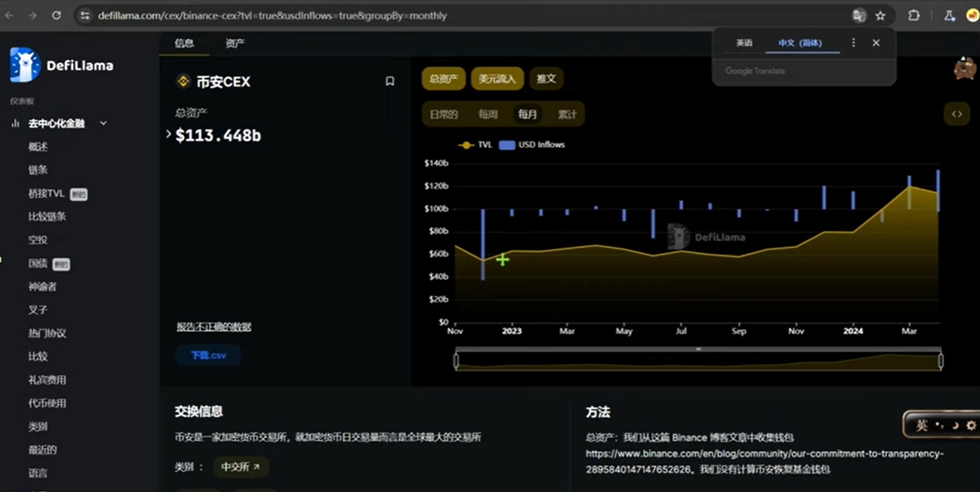The width and height of the screenshot is (980, 492).
Task: Group chart by 每周
Action: tap(488, 114)
